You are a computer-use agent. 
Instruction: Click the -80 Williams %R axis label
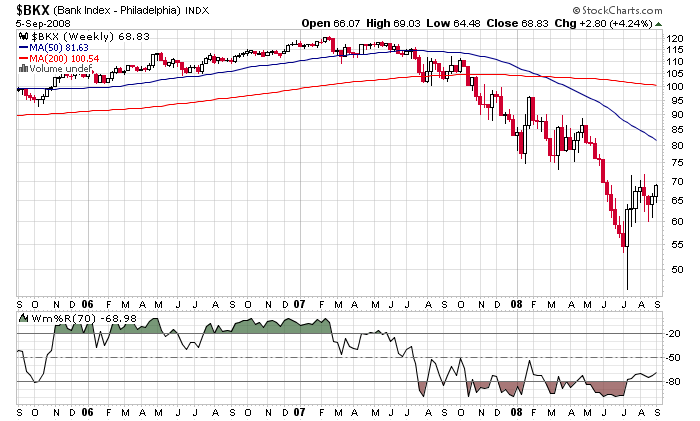coord(673,382)
